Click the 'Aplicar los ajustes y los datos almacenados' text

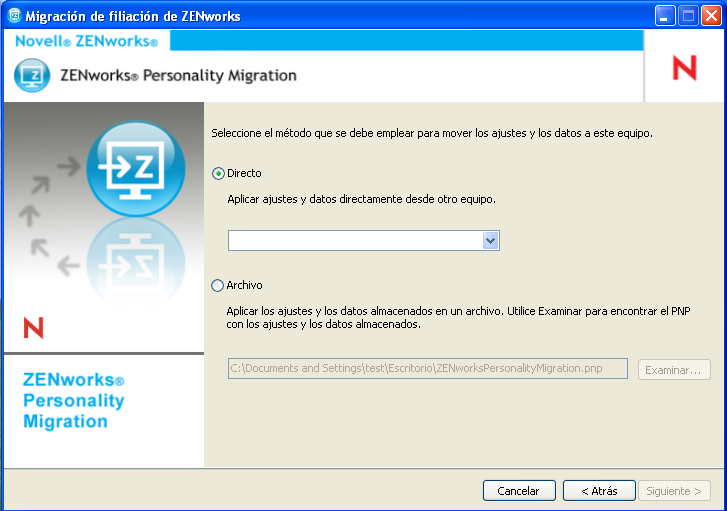pyautogui.click(x=458, y=318)
